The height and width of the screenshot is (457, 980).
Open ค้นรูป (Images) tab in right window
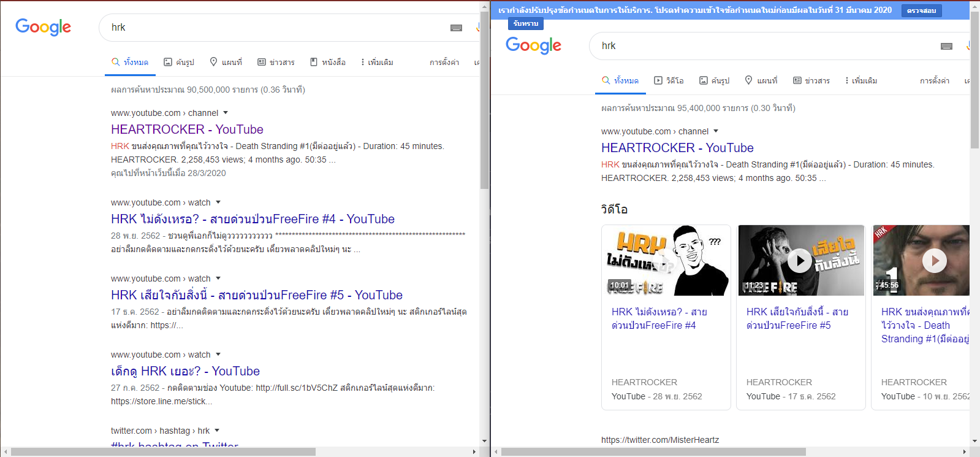point(715,80)
